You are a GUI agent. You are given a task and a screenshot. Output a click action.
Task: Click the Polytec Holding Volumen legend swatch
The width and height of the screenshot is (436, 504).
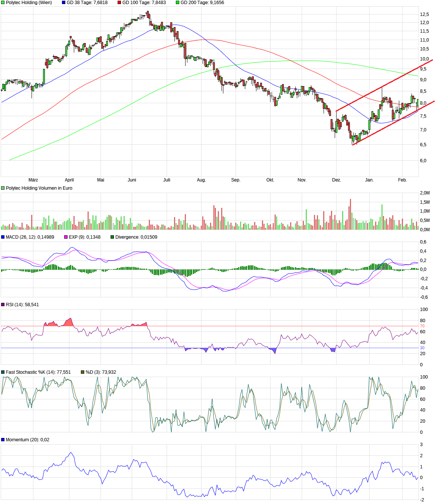(x=3, y=188)
